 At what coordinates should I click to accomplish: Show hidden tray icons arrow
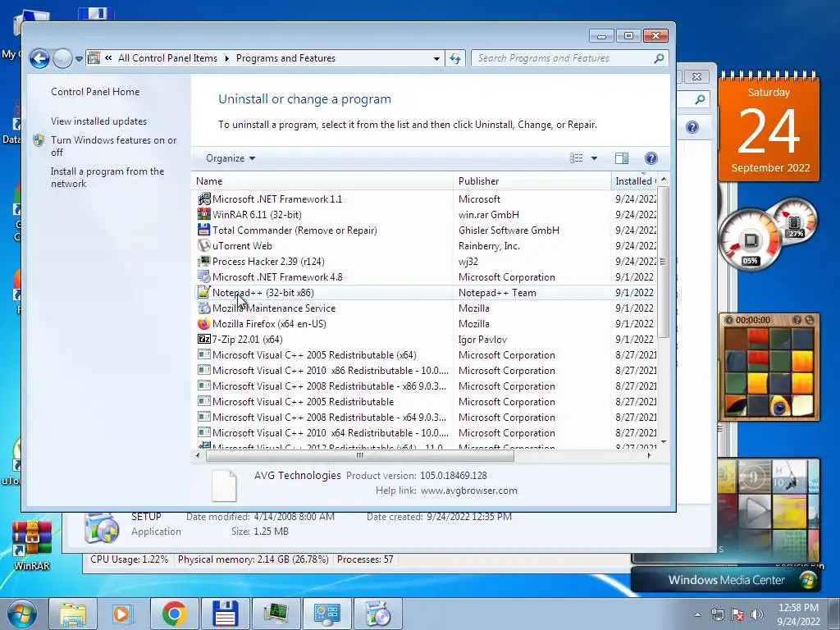click(x=697, y=614)
